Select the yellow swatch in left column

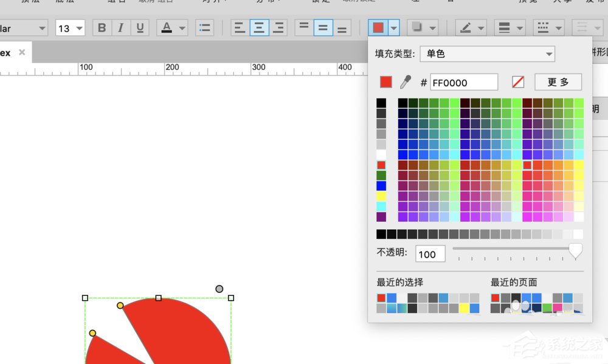coord(381,196)
